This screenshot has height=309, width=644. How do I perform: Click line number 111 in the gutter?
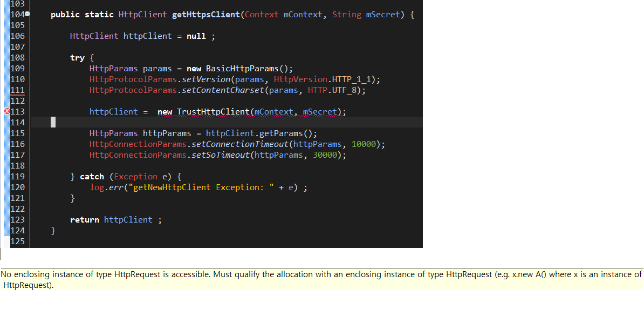[x=17, y=90]
